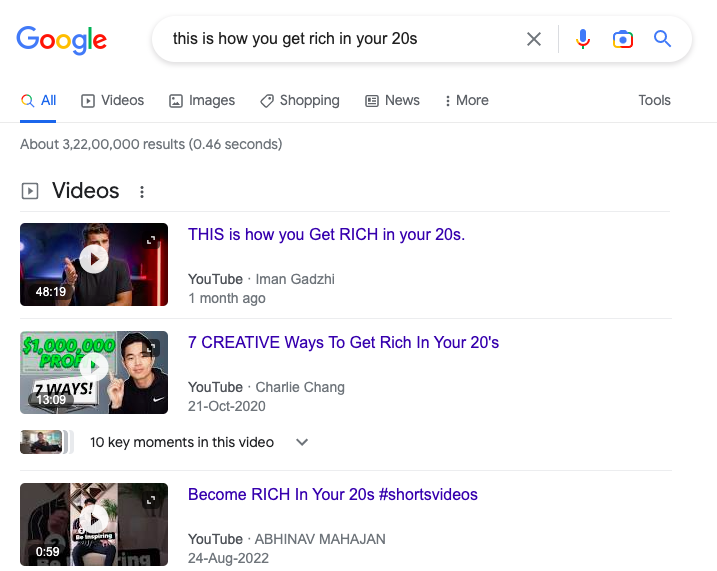Click the 'Videos' section heading
The width and height of the screenshot is (717, 571).
pyautogui.click(x=86, y=191)
